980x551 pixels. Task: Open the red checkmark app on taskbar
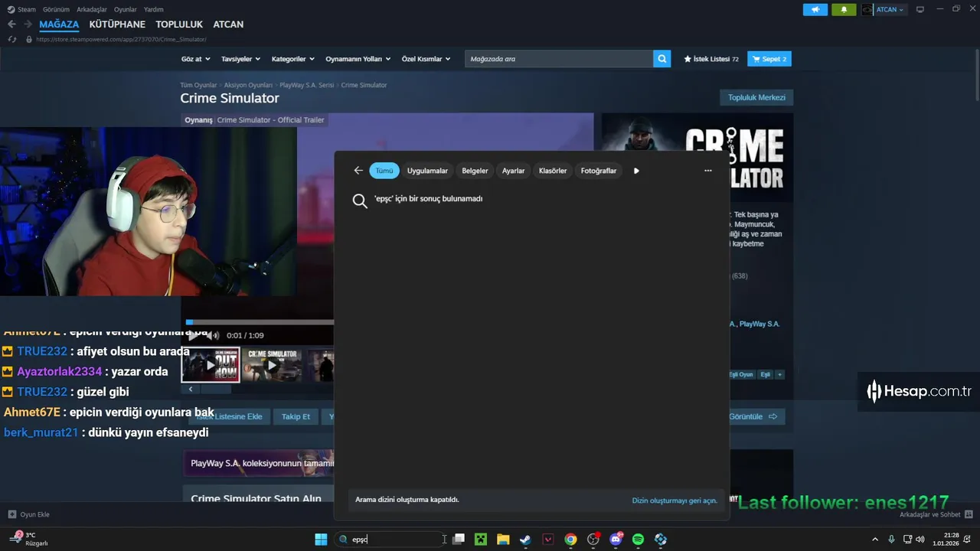click(x=548, y=540)
